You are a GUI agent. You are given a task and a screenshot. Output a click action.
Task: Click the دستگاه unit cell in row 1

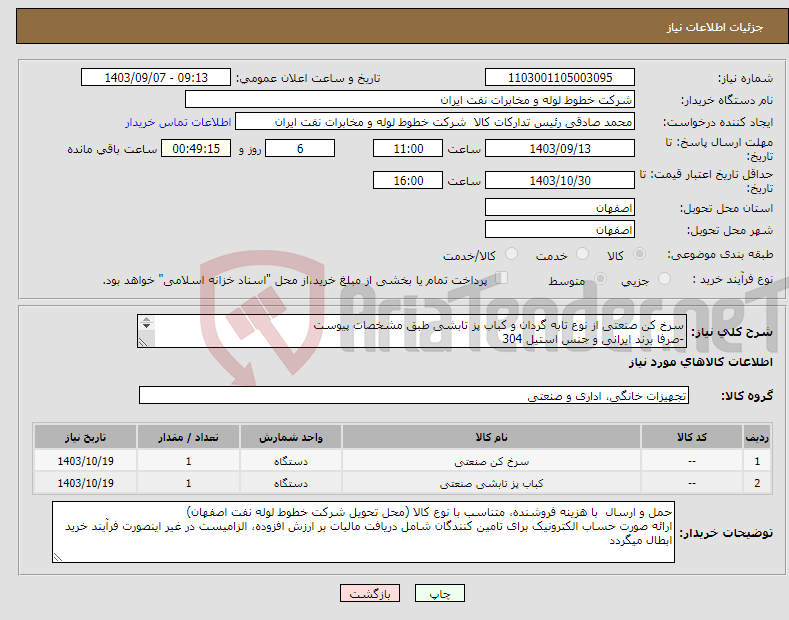pos(291,461)
